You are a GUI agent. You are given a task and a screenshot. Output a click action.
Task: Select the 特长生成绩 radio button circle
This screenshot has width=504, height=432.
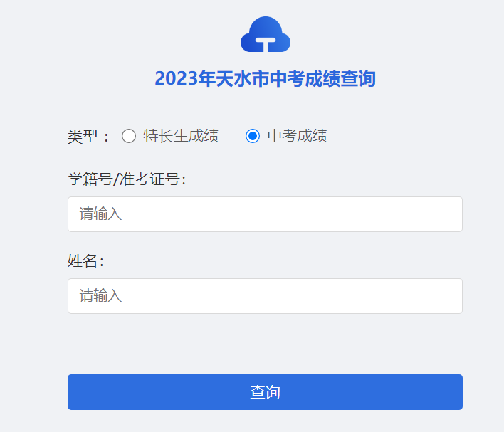coord(129,136)
